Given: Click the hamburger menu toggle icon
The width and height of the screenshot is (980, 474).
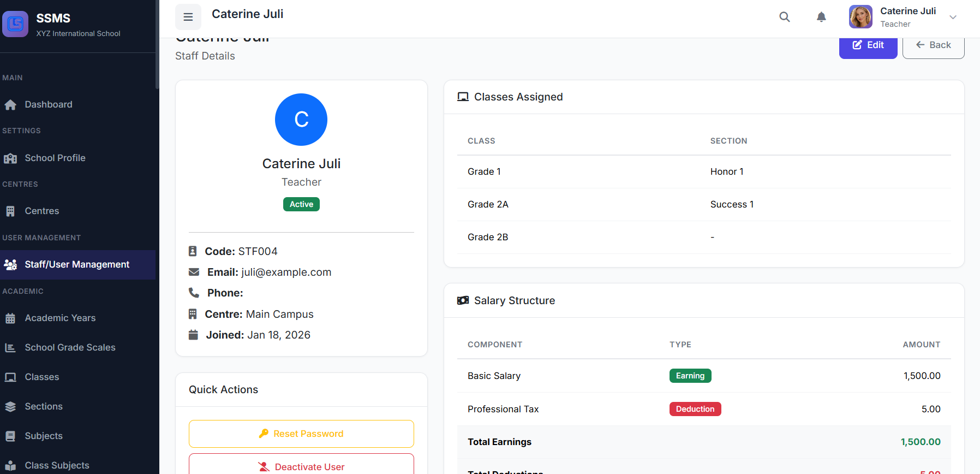Looking at the screenshot, I should tap(188, 17).
